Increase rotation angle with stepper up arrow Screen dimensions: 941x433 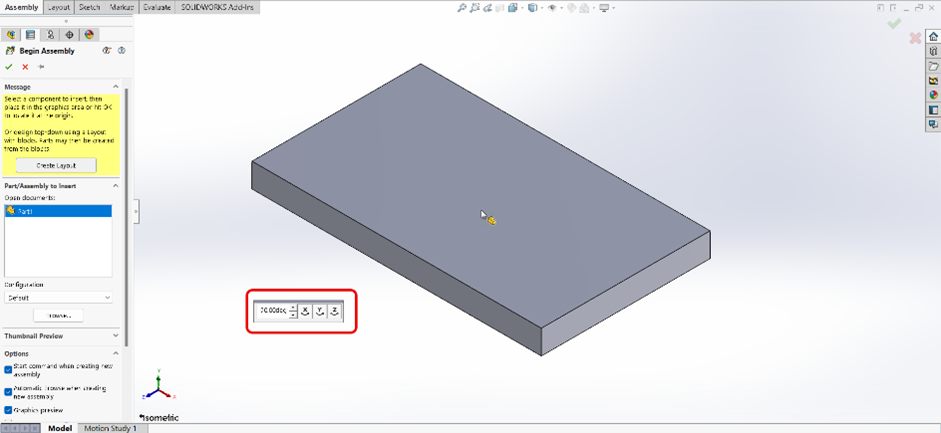(293, 307)
